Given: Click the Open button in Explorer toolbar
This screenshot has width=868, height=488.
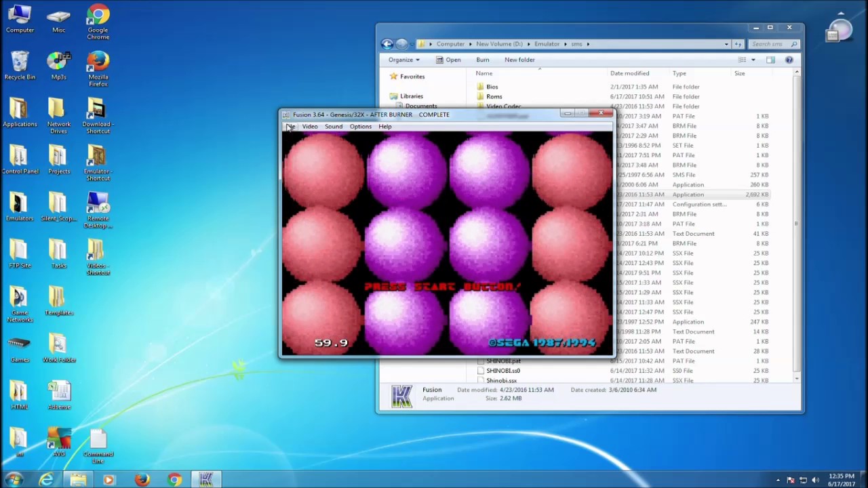Looking at the screenshot, I should point(448,60).
